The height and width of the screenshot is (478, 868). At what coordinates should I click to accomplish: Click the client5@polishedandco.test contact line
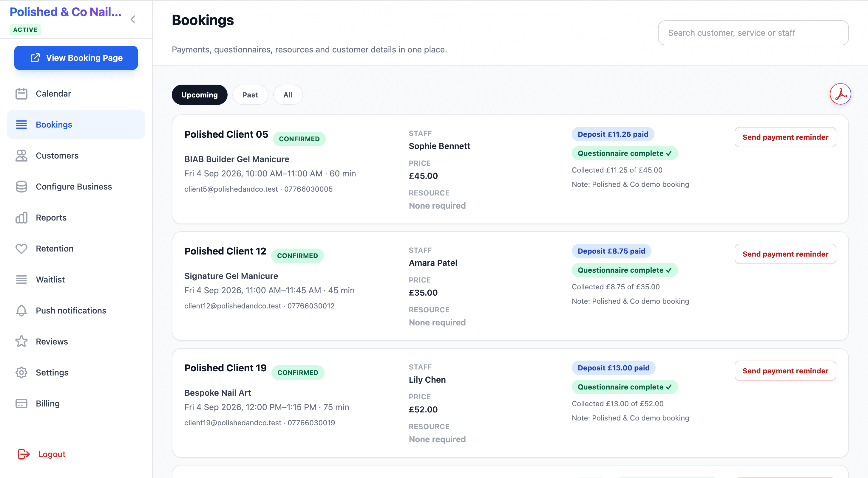pos(258,189)
